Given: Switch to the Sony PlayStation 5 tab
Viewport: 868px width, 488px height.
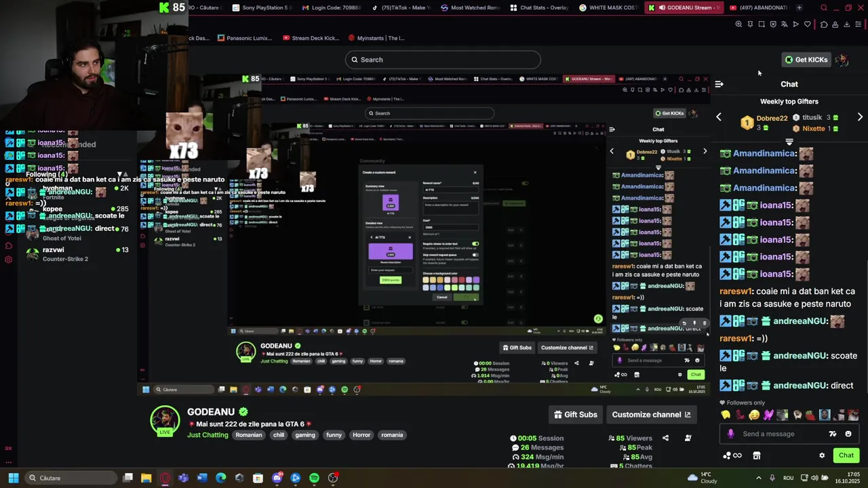Looking at the screenshot, I should point(262,7).
